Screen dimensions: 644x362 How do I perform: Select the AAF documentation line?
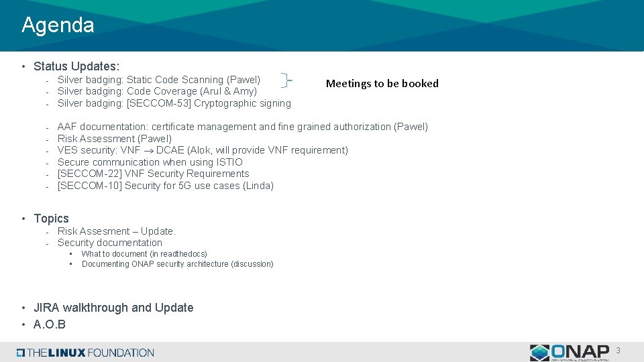(x=242, y=127)
